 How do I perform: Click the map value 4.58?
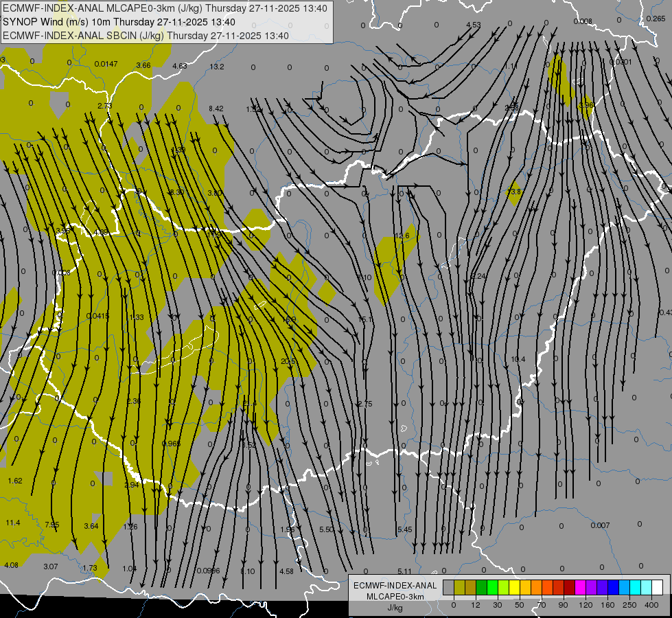(286, 571)
